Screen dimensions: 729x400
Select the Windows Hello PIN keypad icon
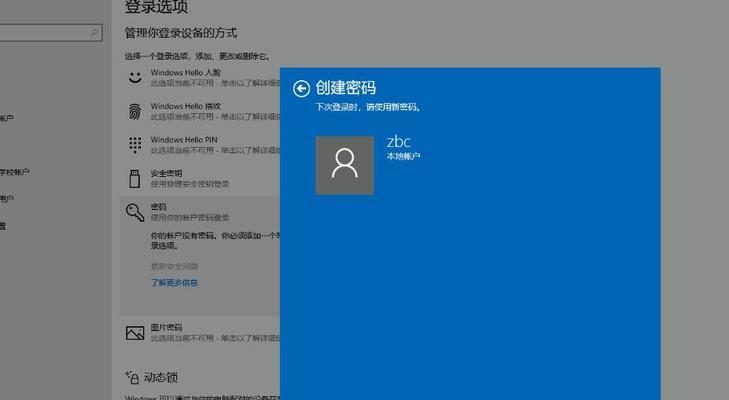(x=135, y=145)
